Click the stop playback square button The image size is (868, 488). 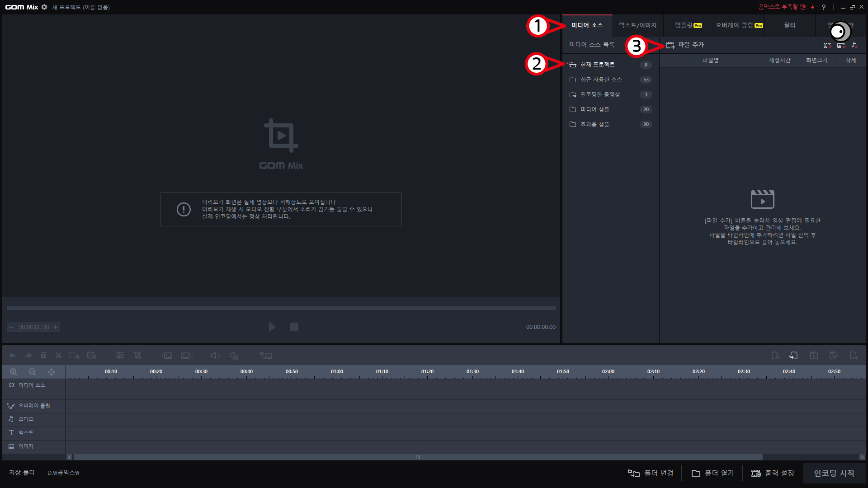pos(294,327)
